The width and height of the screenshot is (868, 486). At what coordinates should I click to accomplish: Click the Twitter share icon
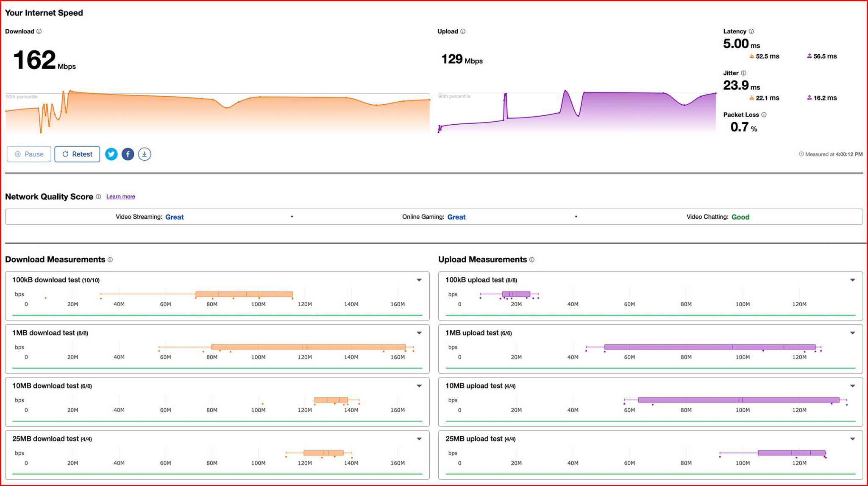(x=111, y=154)
